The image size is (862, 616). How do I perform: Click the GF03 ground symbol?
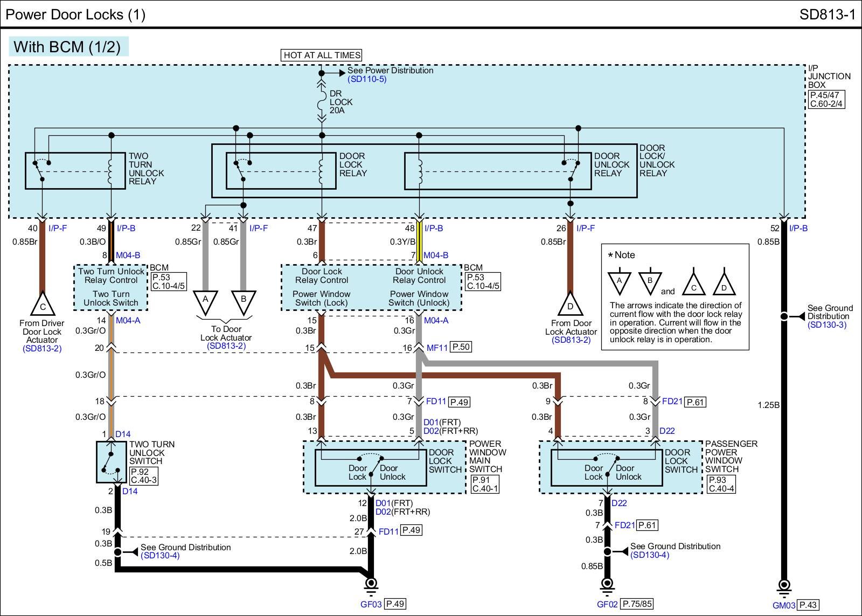point(371,584)
